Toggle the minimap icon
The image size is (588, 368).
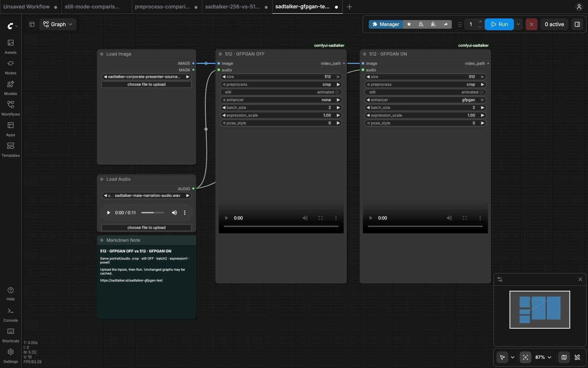coord(564,357)
